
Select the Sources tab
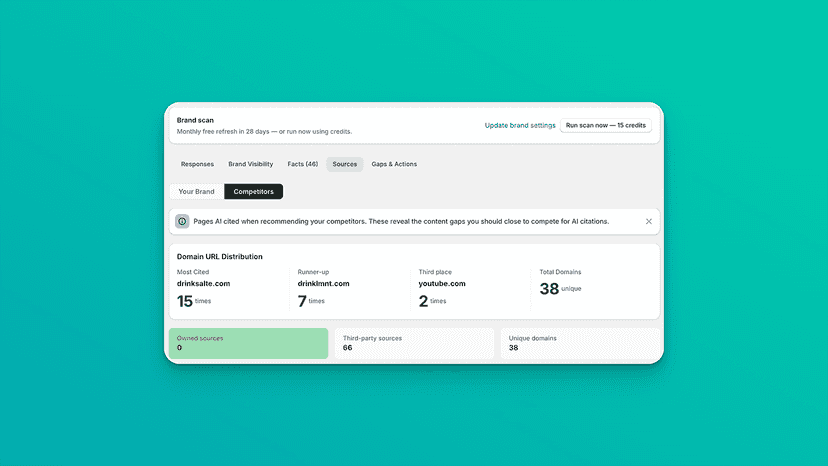pyautogui.click(x=344, y=164)
